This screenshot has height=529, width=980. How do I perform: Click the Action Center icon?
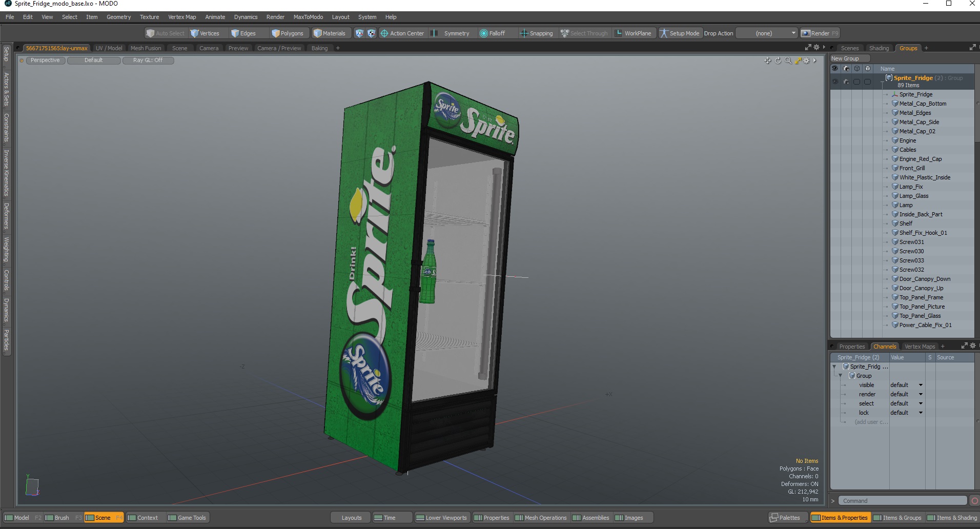click(384, 33)
